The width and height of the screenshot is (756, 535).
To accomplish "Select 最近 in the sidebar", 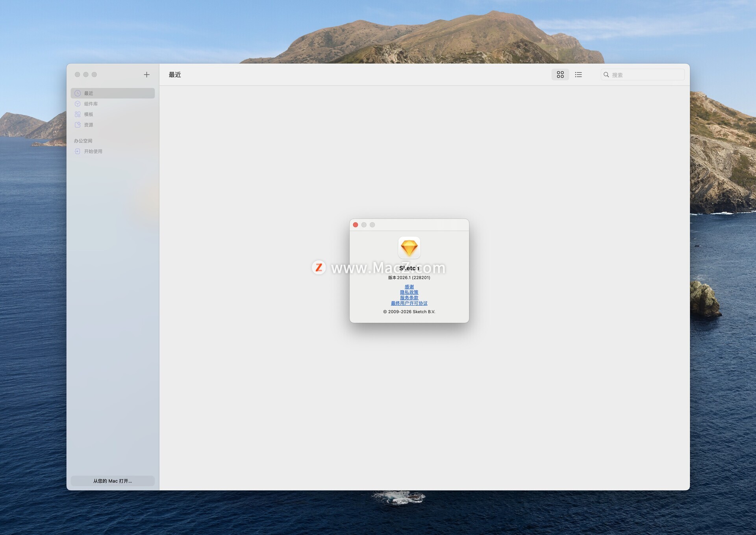I will (89, 93).
